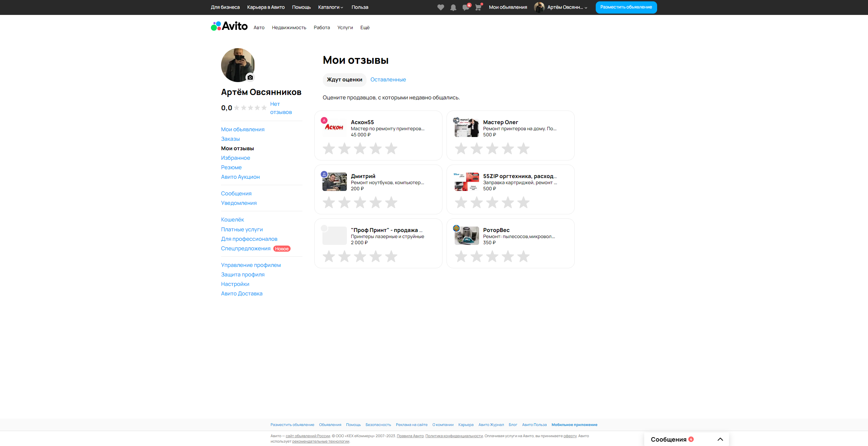Image resolution: width=868 pixels, height=446 pixels.
Task: Open Артём Овсянн... account dropdown
Action: [x=567, y=7]
